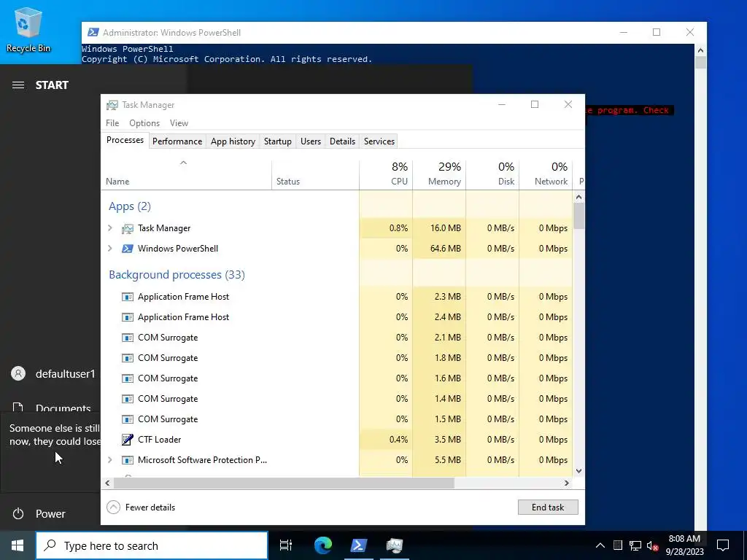
Task: Click the Start menu hamburger icon
Action: click(18, 85)
